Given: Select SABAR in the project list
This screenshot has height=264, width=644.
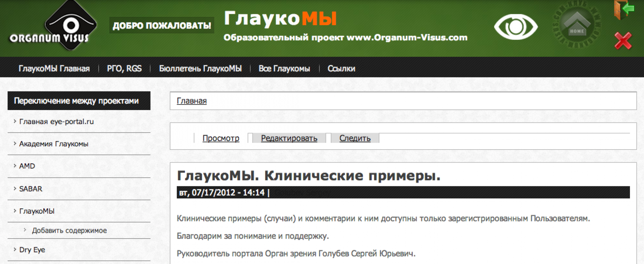Looking at the screenshot, I should (x=31, y=189).
